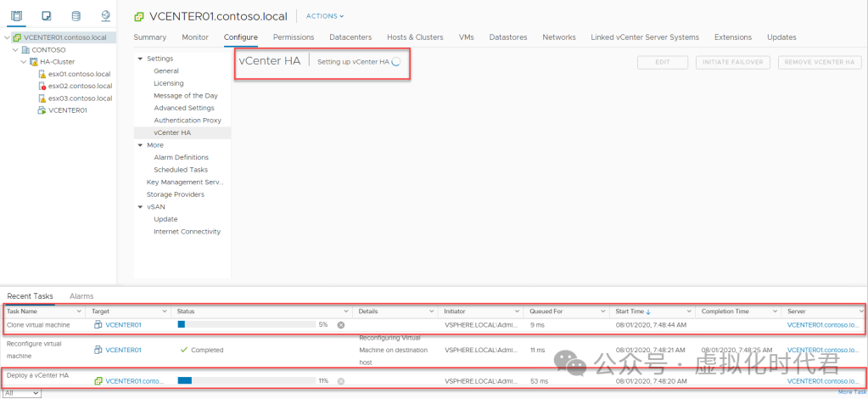Cancel the Deploy a vCenter HA task

pos(340,381)
